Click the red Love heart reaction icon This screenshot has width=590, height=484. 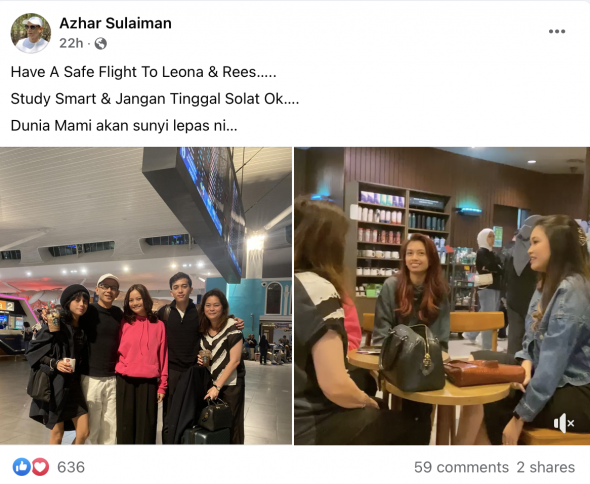[40, 467]
